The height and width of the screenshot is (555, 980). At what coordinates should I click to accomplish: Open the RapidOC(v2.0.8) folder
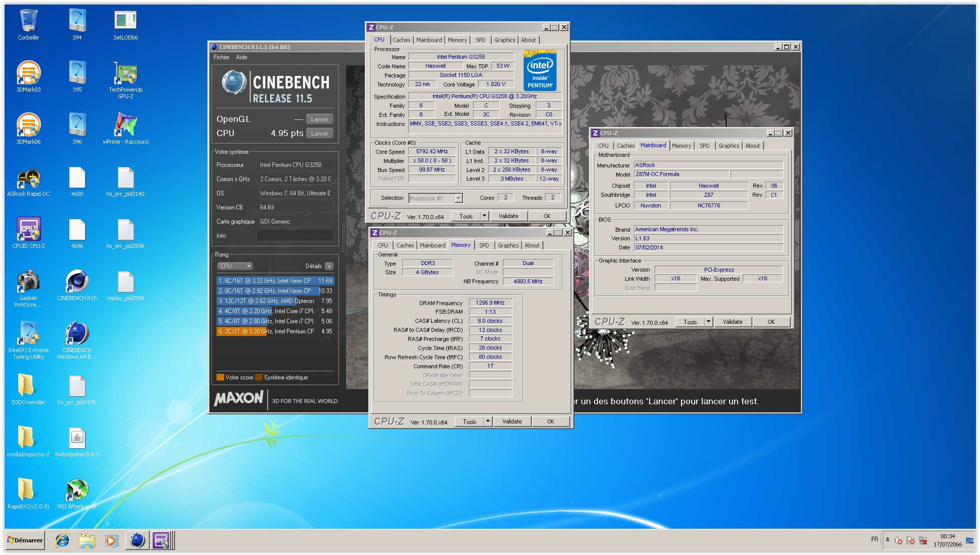pos(28,494)
